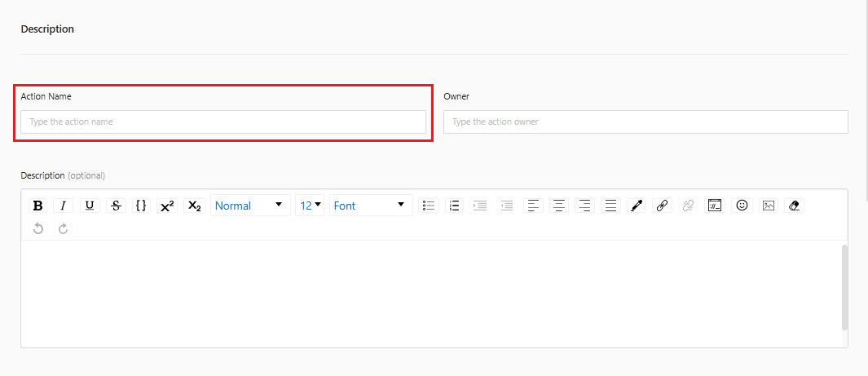Apply superscript formatting
Screen dimensions: 868x376
[167, 206]
